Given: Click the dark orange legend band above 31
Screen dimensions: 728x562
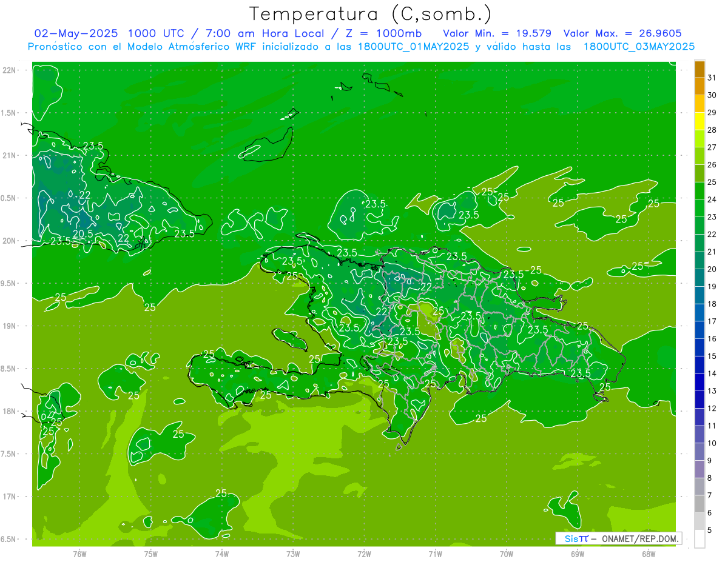Looking at the screenshot, I should (699, 69).
